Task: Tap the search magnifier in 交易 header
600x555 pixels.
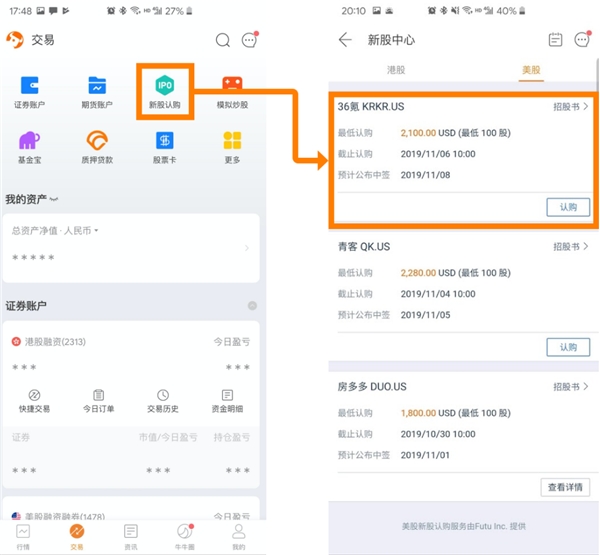Action: [x=223, y=40]
